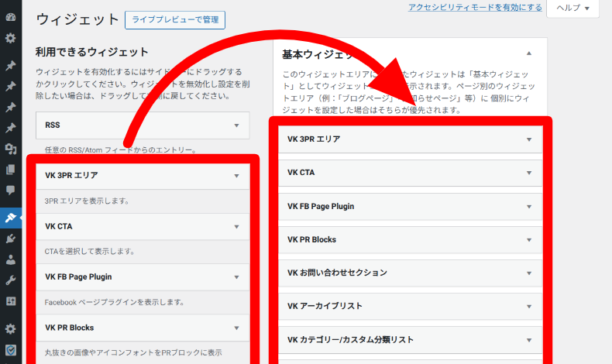Viewport: 612px width, 364px height.
Task: Click 基本ウィジェット area heading
Action: pos(318,54)
